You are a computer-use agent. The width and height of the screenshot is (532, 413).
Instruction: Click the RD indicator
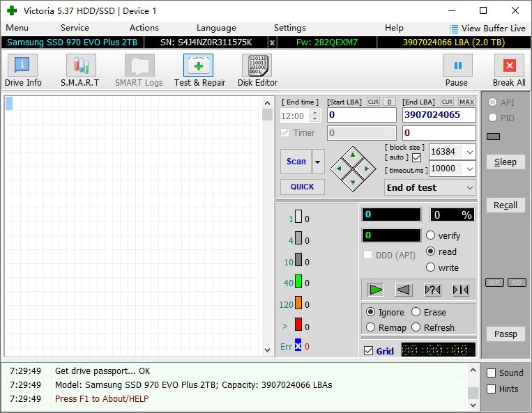[517, 282]
